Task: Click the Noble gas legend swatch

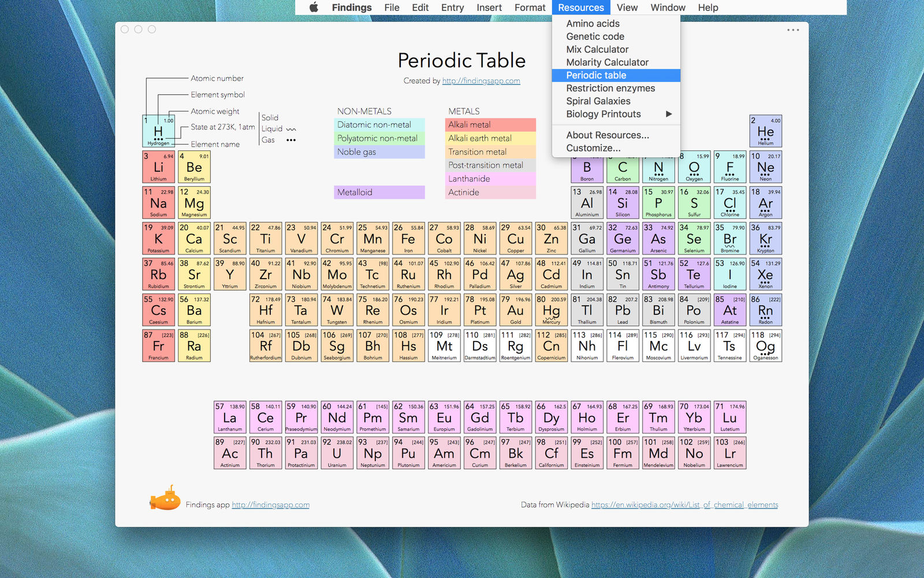Action: pos(379,152)
